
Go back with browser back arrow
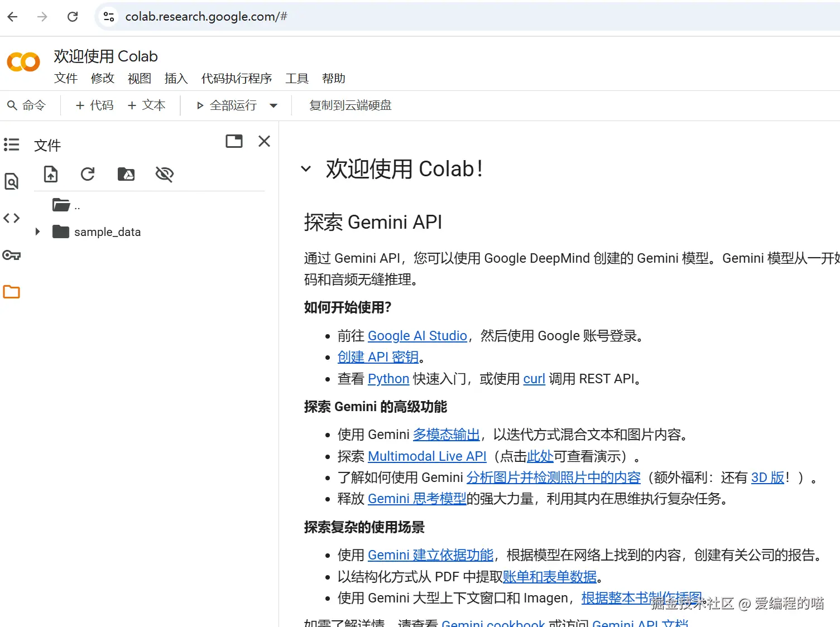[13, 17]
